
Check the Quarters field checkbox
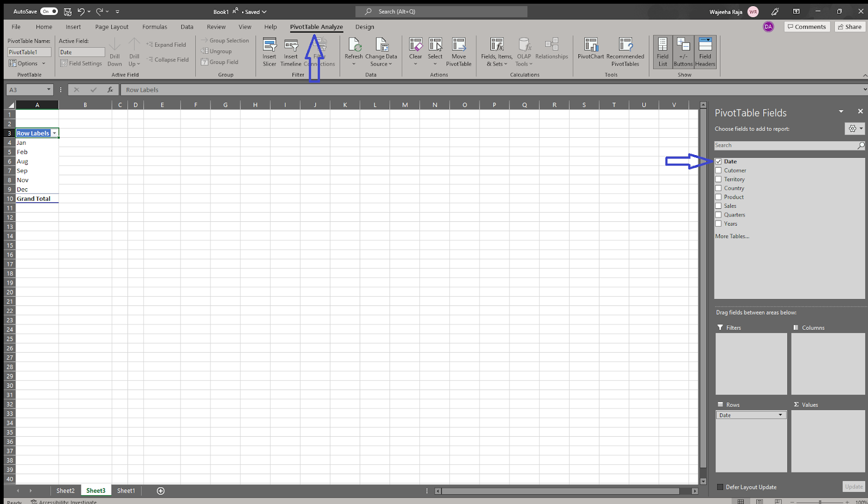pyautogui.click(x=718, y=215)
